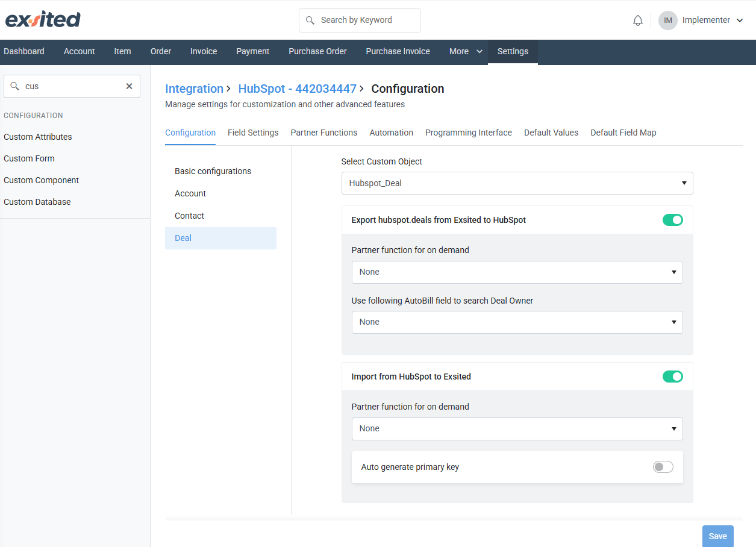This screenshot has height=547, width=756.
Task: Switch to the Default Field Map tab
Action: 623,133
